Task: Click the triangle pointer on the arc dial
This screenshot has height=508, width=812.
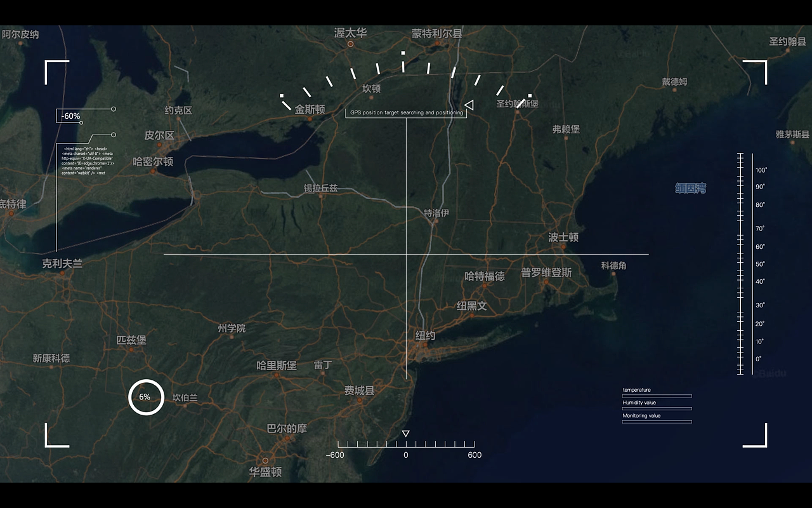Action: (x=469, y=105)
